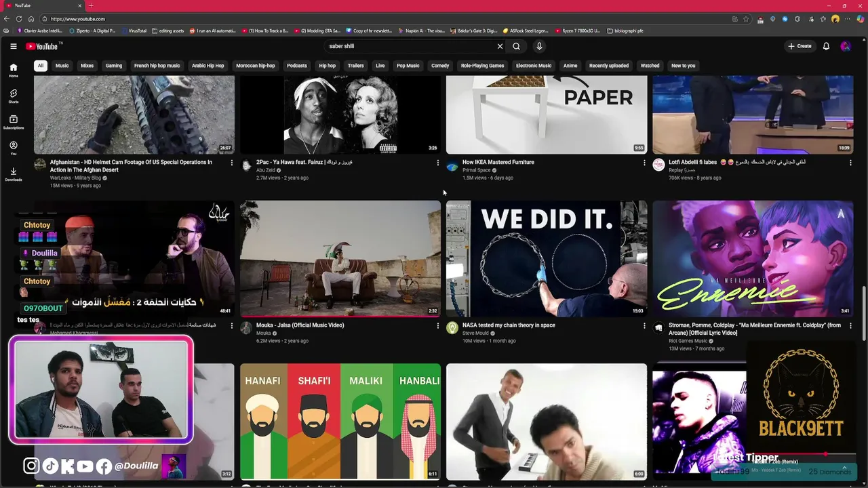Play the Hanafi Shafi'i Maliki Hanbali thumbnail
This screenshot has width=868, height=488.
click(x=340, y=422)
